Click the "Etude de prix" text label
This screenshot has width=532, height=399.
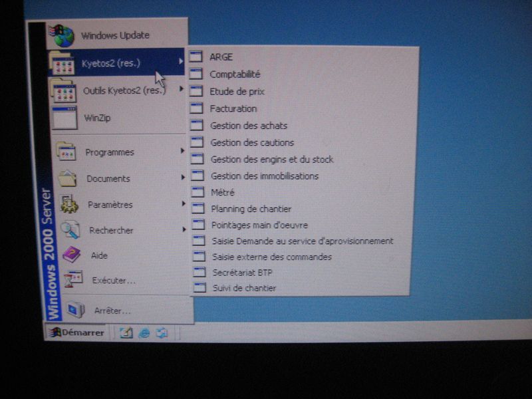pyautogui.click(x=237, y=91)
